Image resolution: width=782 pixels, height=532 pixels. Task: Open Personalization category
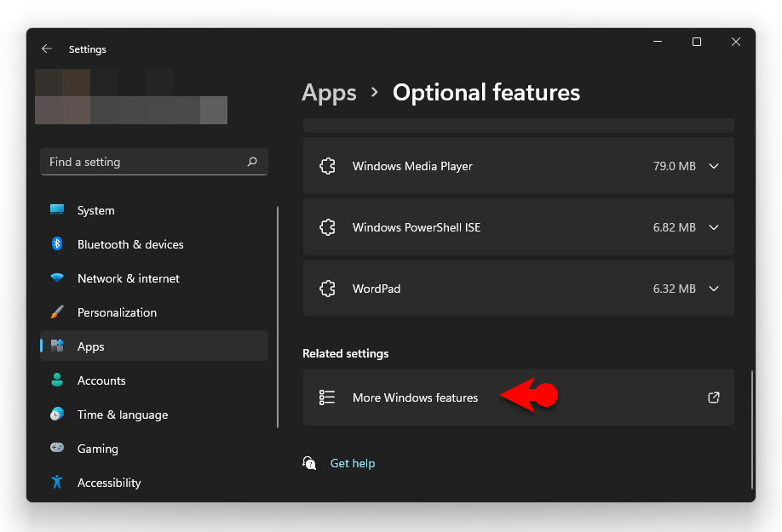point(154,312)
